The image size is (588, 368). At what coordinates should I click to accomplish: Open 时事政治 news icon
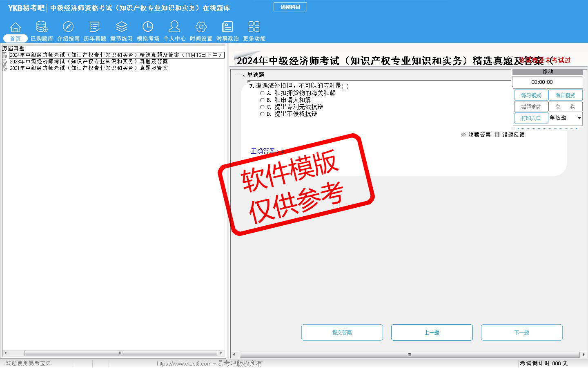[227, 27]
